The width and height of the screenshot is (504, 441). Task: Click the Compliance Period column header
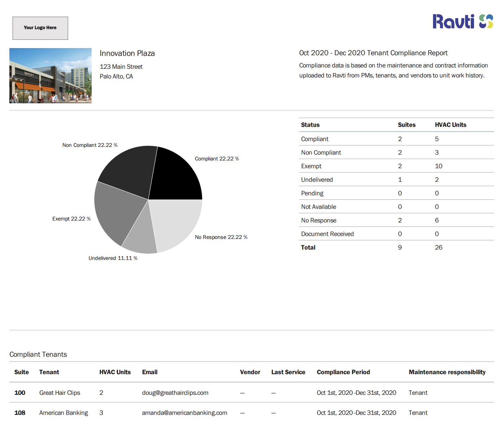pyautogui.click(x=343, y=372)
